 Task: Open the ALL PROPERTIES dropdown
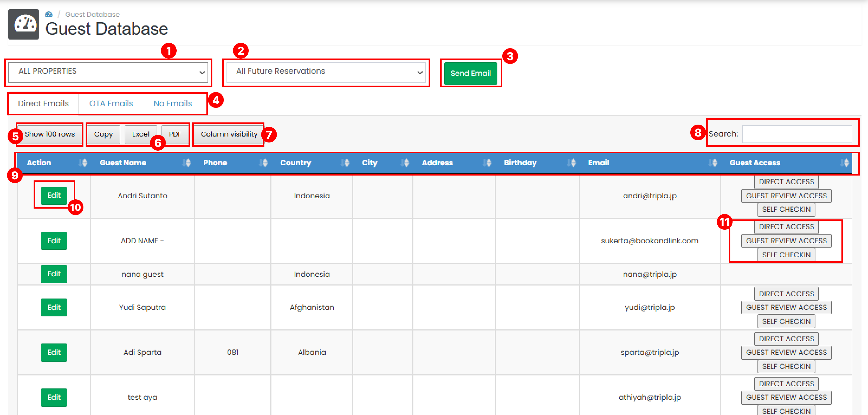pos(108,72)
